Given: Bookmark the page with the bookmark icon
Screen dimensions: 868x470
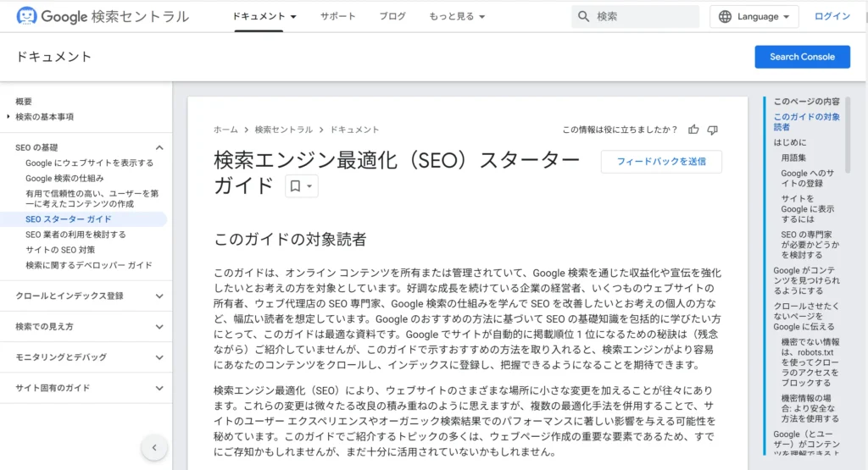Looking at the screenshot, I should [x=296, y=186].
